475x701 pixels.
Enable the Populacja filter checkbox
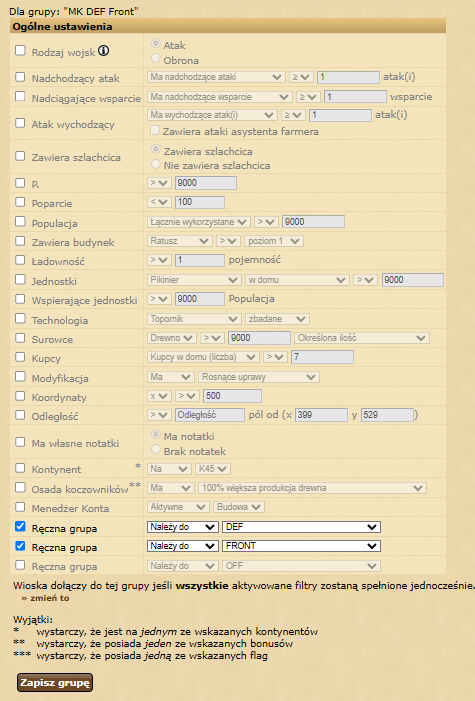point(20,221)
